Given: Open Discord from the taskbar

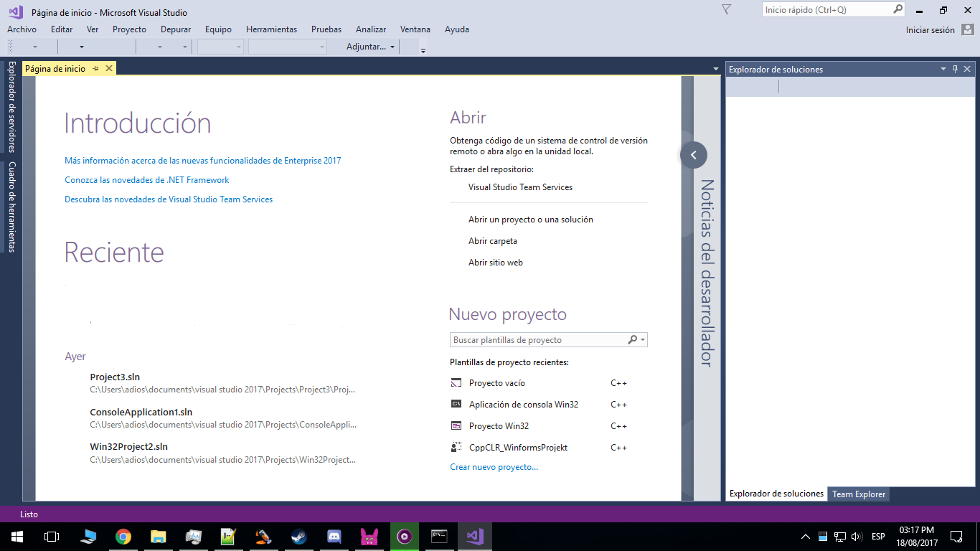Looking at the screenshot, I should (x=334, y=537).
